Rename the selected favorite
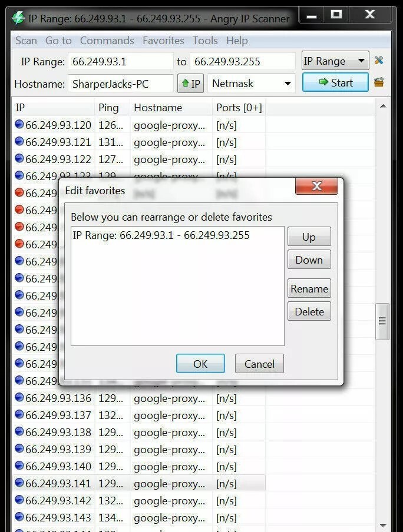403x532 pixels. click(x=309, y=288)
